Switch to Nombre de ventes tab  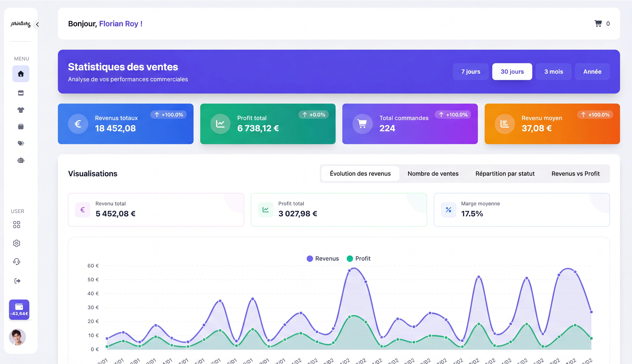pyautogui.click(x=433, y=174)
